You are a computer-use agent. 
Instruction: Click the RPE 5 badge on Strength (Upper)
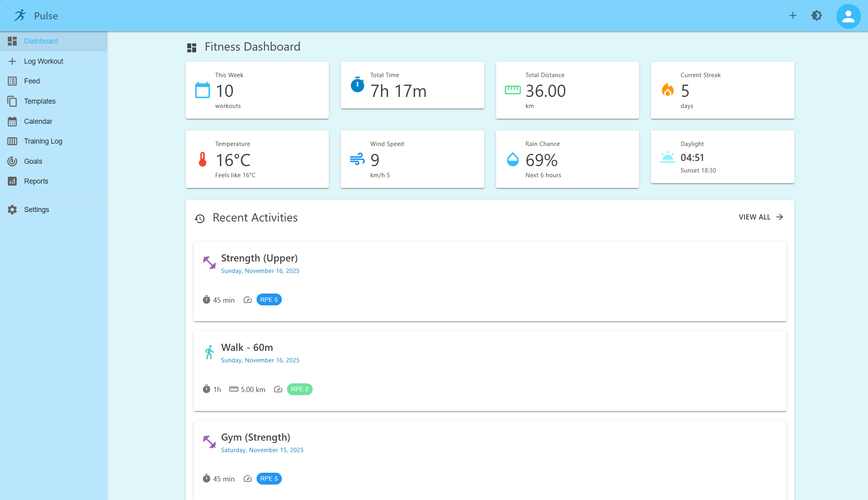coord(269,299)
